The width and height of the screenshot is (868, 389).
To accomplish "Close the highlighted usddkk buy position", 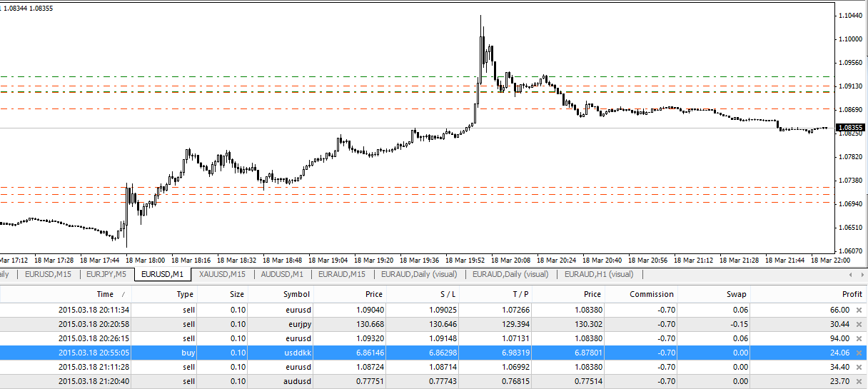I will (859, 353).
